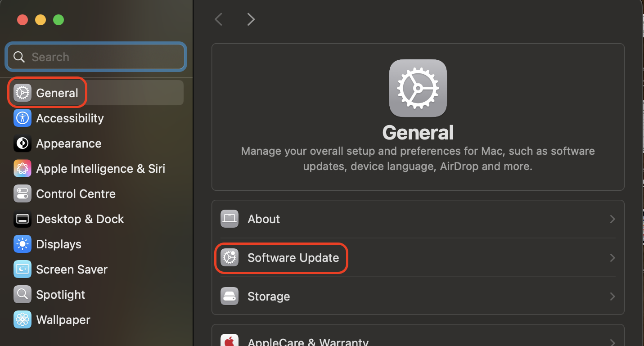644x346 pixels.
Task: Click the Apple Intelligence & Siri icon
Action: (x=22, y=168)
